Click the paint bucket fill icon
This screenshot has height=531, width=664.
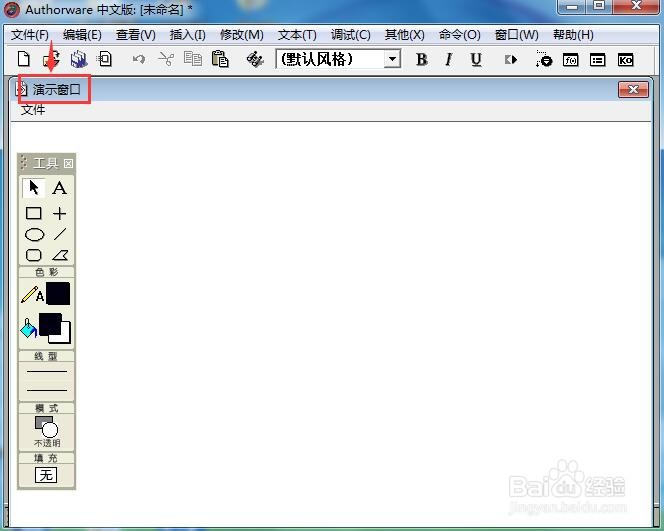coord(28,329)
